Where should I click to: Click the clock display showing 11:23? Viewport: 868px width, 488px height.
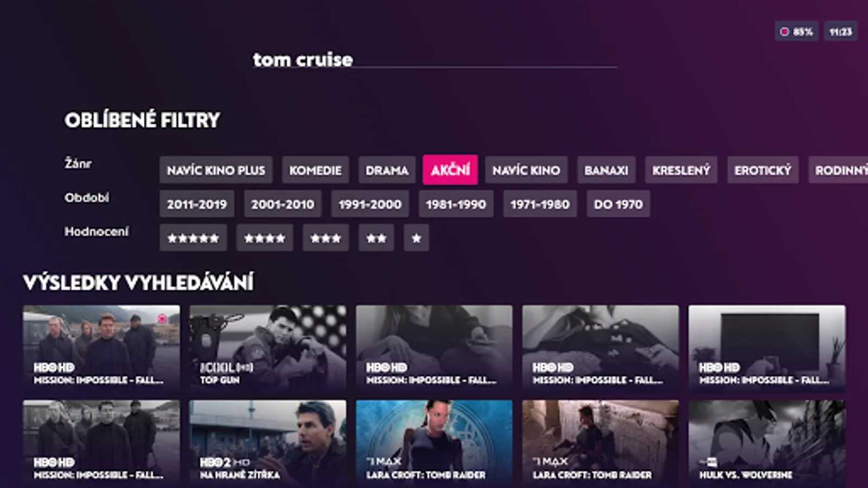840,31
